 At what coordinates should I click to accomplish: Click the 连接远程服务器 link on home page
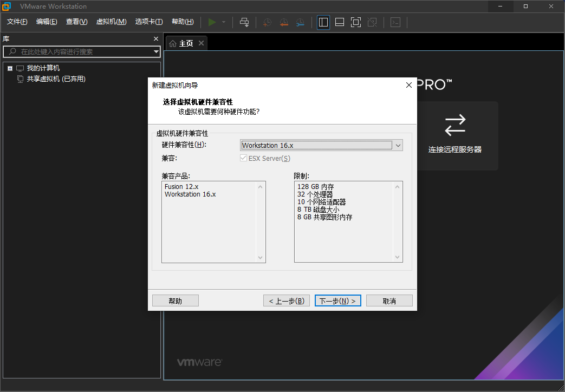click(455, 136)
